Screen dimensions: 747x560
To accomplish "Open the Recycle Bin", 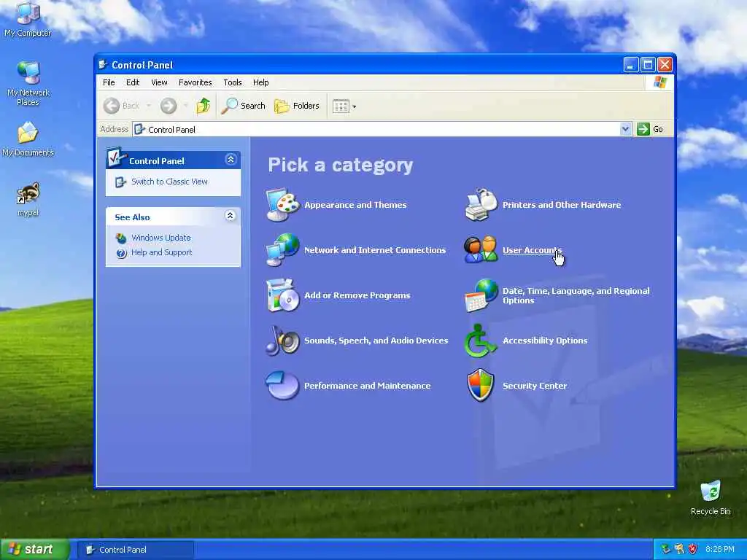I will point(711,491).
